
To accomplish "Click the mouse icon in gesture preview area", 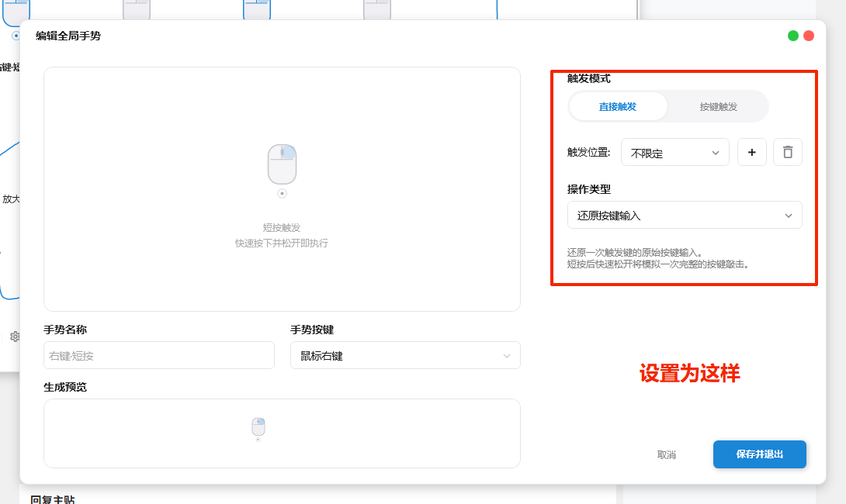I will (283, 164).
